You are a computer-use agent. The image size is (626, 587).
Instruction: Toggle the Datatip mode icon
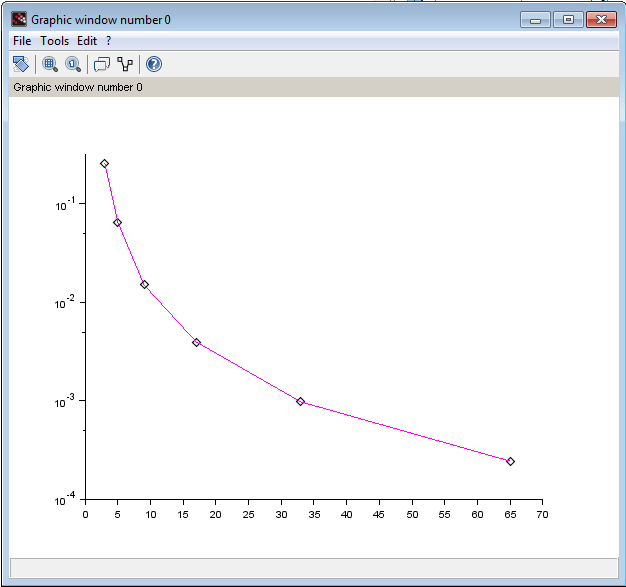[x=102, y=64]
